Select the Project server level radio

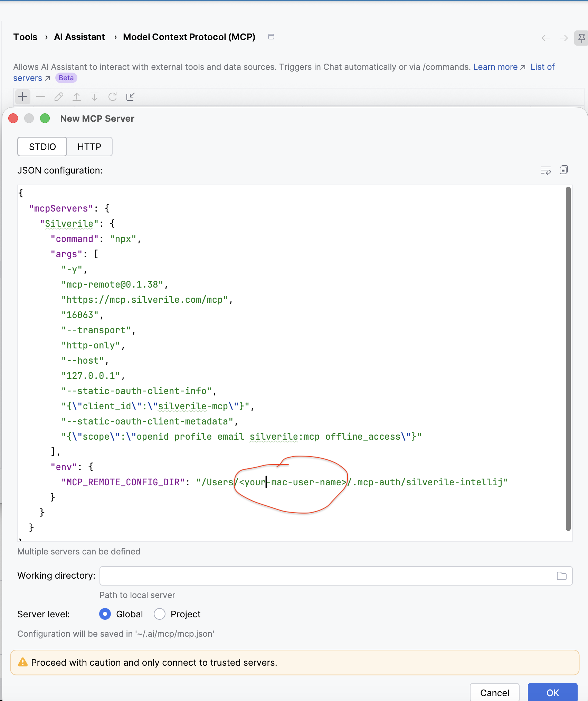tap(160, 614)
